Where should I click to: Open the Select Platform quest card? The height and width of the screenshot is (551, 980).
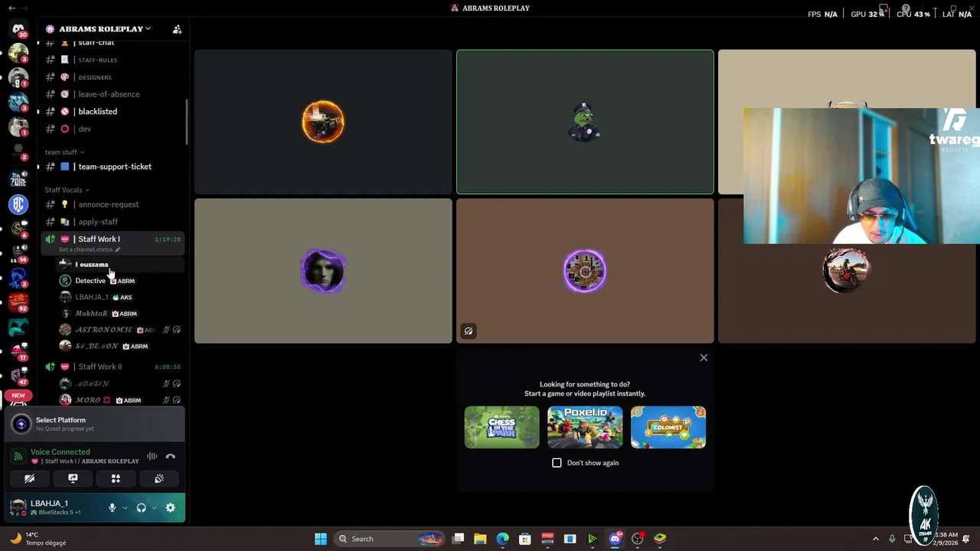coord(95,424)
